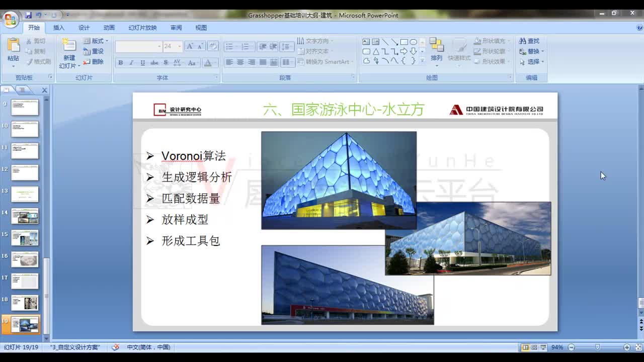Toggle Underline formatting
This screenshot has height=362, width=644.
coord(143,63)
